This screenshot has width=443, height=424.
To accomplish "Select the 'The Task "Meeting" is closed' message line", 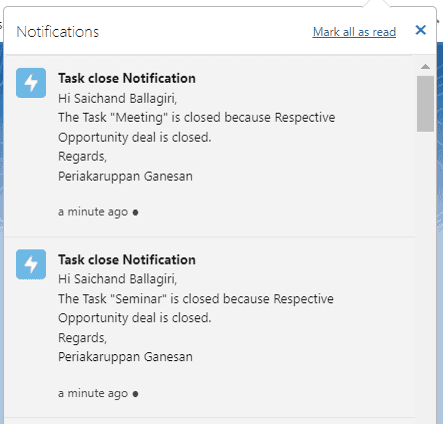I will tap(197, 118).
